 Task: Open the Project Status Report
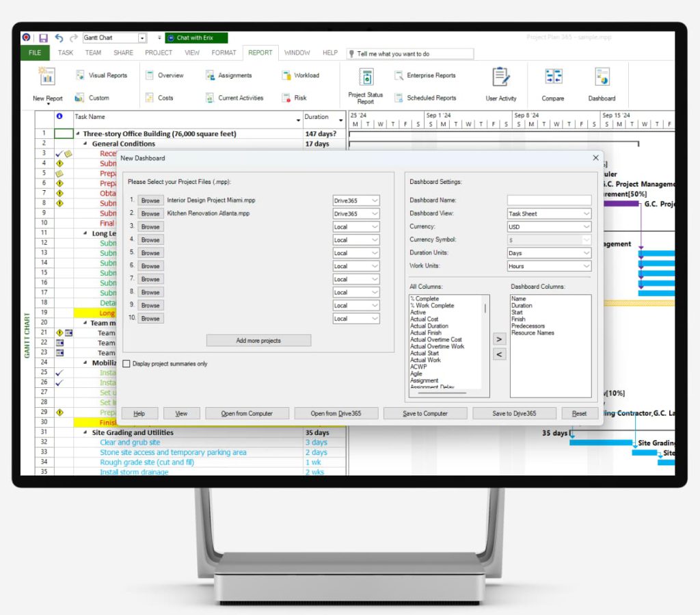[366, 81]
